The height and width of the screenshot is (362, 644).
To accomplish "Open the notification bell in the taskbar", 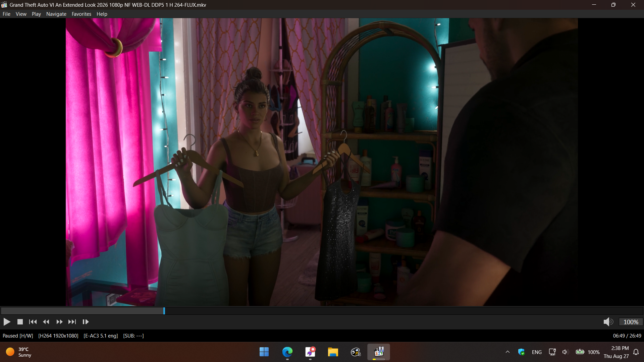I will pyautogui.click(x=636, y=352).
